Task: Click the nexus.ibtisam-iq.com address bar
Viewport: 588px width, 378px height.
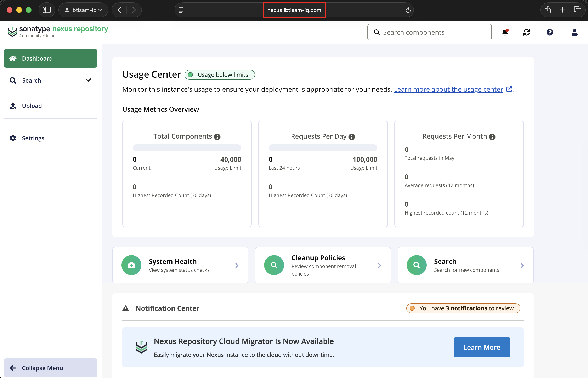Action: (x=294, y=10)
